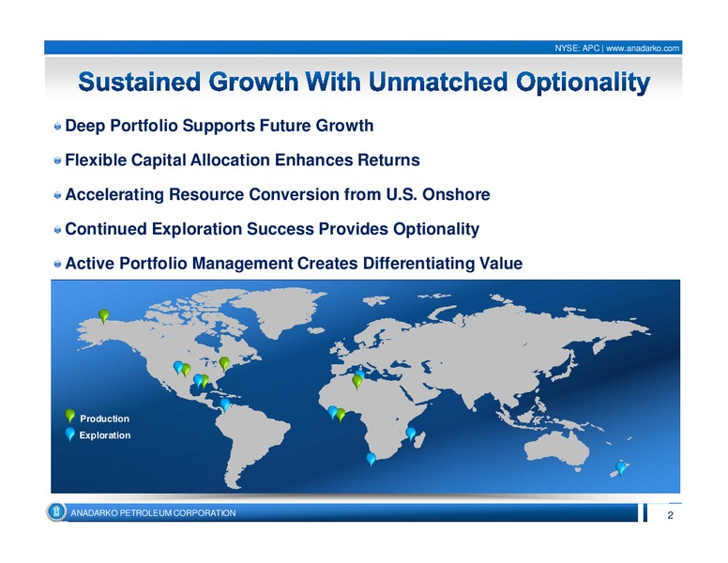Click the slide title Sustained Growth

[x=364, y=83]
